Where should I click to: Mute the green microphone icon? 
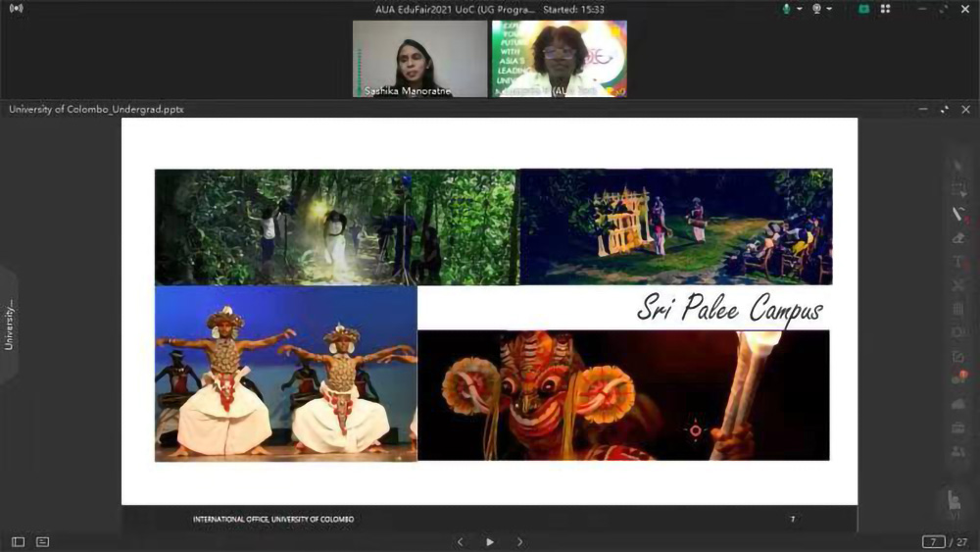click(x=786, y=9)
